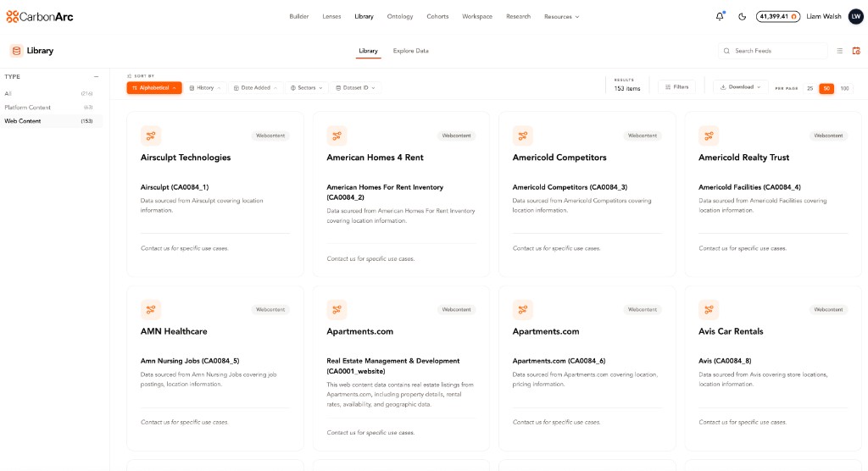Click the search magnifier icon
The image size is (868, 471).
(726, 51)
